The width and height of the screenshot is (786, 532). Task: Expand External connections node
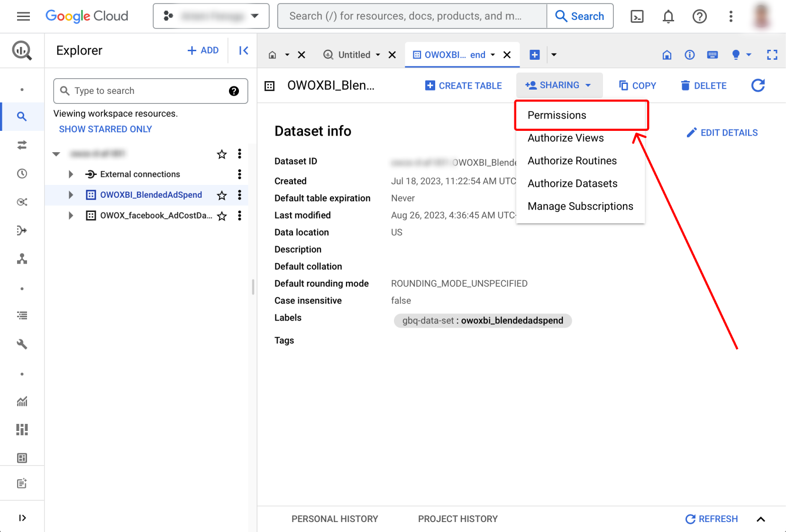click(x=71, y=174)
